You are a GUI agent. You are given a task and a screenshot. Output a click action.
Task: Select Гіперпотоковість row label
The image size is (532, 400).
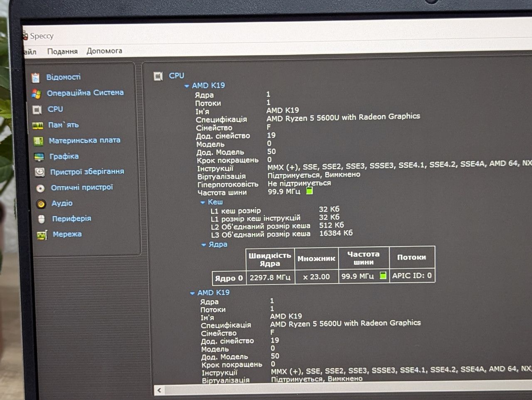point(228,184)
